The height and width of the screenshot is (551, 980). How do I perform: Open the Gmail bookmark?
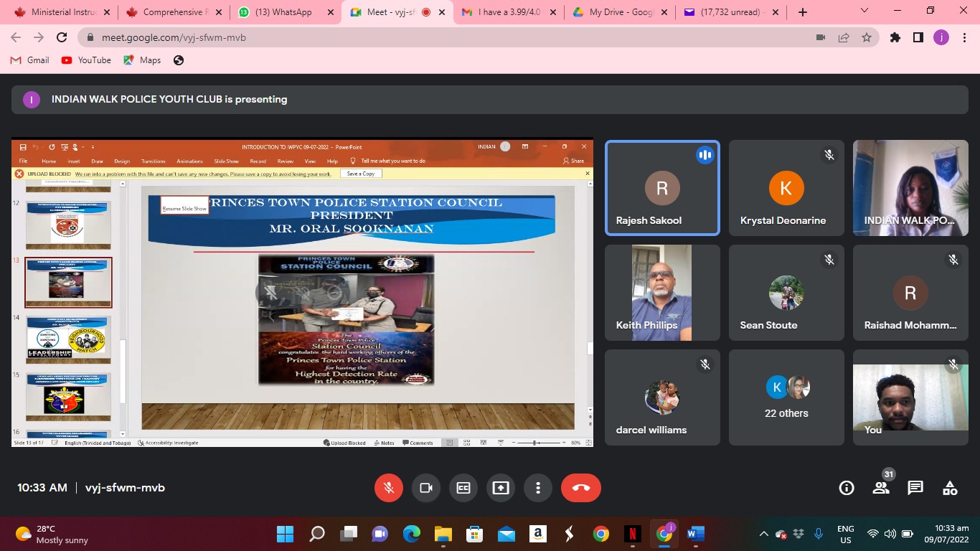click(30, 60)
